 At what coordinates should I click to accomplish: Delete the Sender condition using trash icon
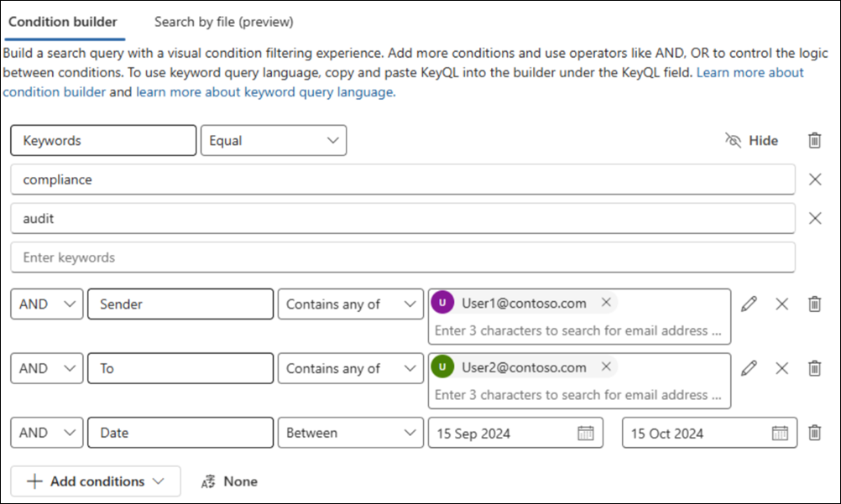(x=813, y=304)
